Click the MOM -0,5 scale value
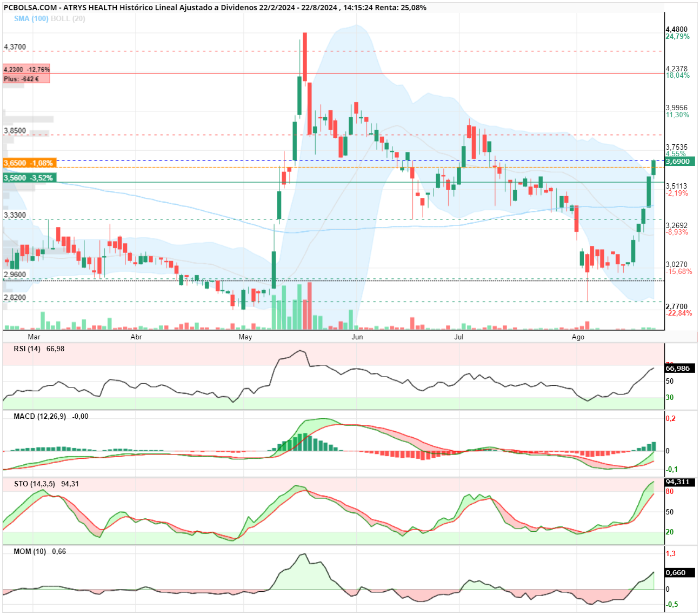This screenshot has height=615, width=700. tap(672, 604)
